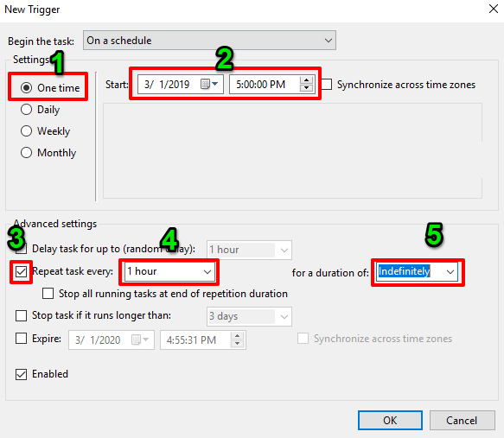Select the One time radio button
This screenshot has width=504, height=438.
coord(26,87)
